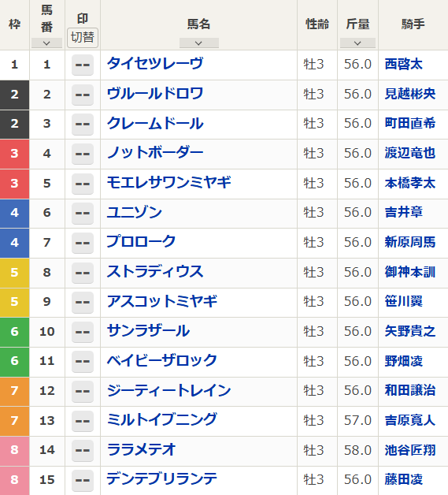448x495 pixels.
Task: Open jockey profile for 矢野貴之
Action: tap(410, 331)
